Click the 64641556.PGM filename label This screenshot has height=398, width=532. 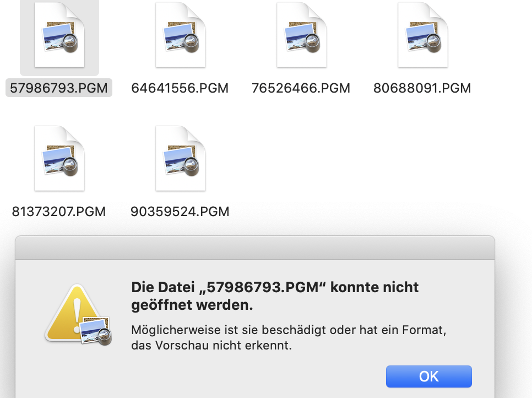click(180, 88)
